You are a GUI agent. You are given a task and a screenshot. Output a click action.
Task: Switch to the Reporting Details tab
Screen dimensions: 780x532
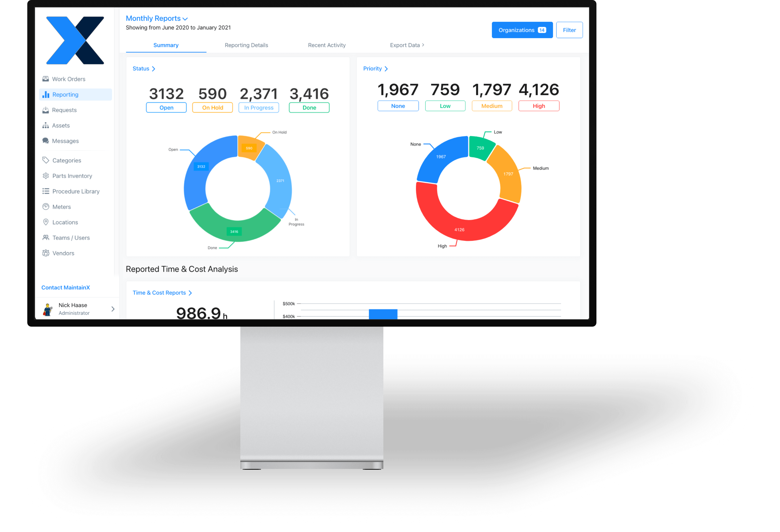246,45
